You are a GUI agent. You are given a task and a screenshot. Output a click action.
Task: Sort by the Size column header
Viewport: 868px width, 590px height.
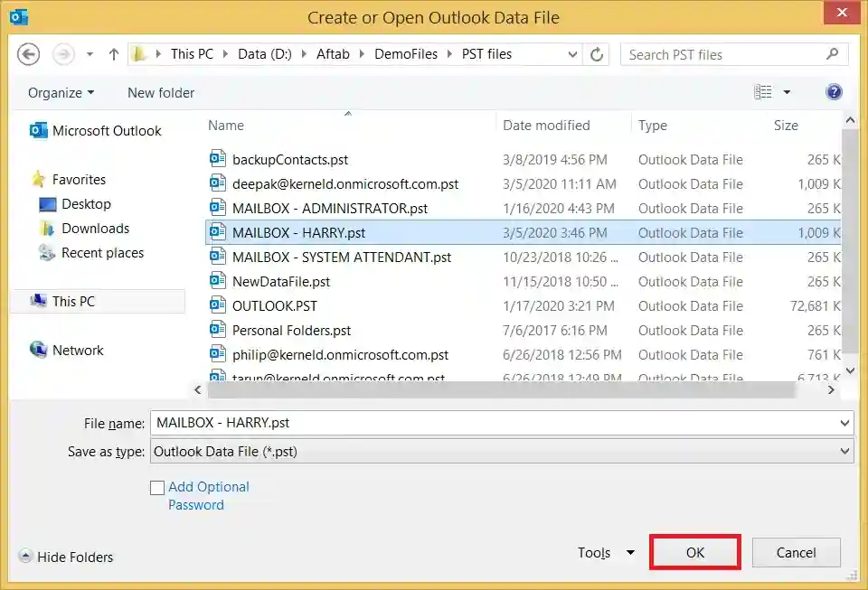pos(786,126)
